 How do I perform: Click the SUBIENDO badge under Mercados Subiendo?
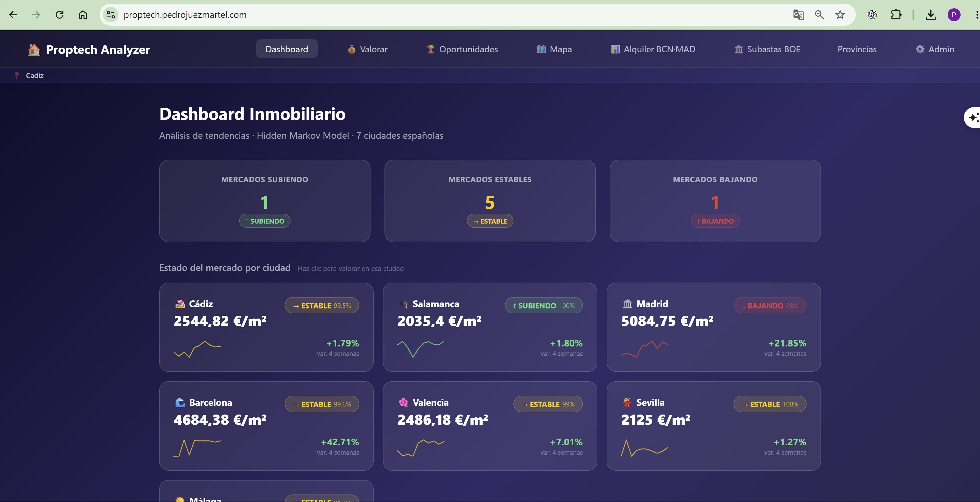[265, 221]
